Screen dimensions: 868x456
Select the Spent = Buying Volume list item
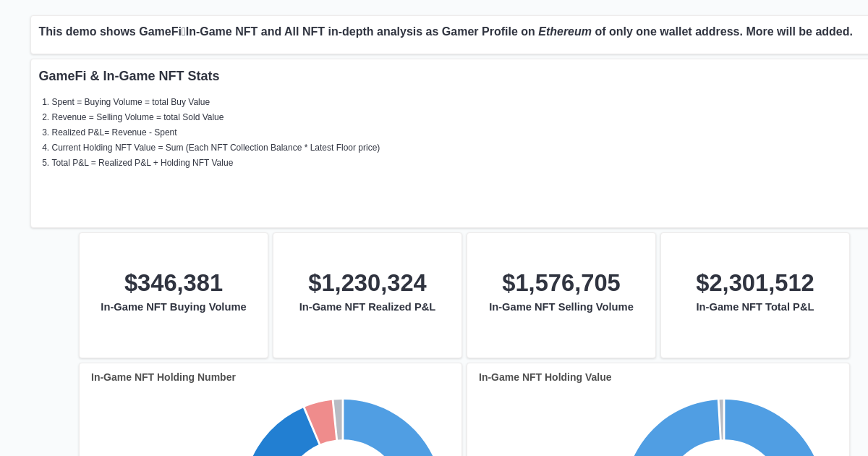[x=130, y=102]
